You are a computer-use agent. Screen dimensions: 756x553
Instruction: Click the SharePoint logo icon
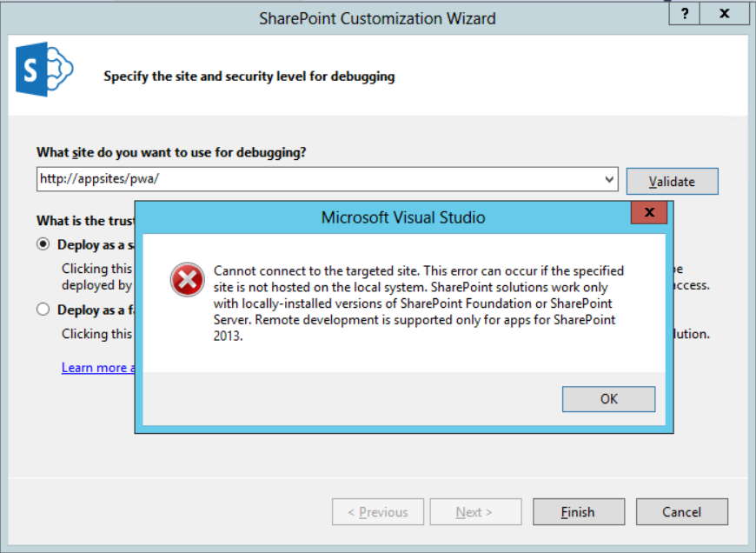(44, 69)
